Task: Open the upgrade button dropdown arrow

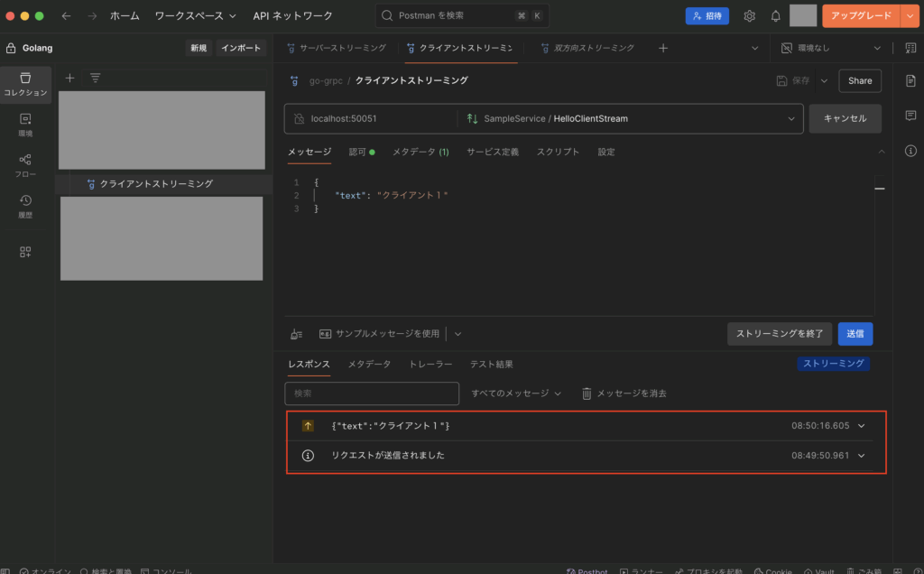Action: (910, 16)
